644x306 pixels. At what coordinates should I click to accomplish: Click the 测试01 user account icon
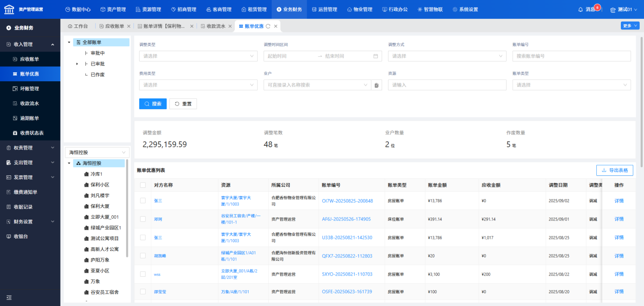coord(613,9)
